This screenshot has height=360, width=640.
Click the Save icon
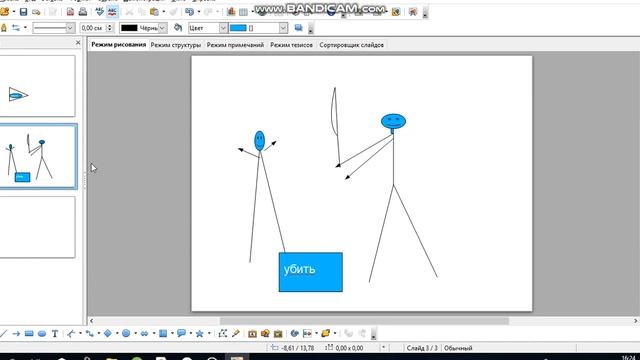click(x=23, y=12)
